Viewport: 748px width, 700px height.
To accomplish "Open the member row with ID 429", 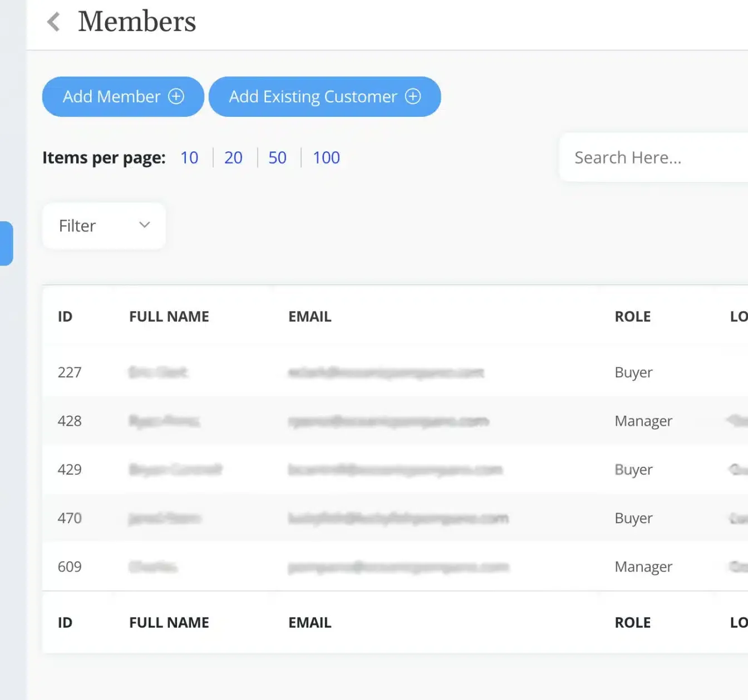I will (70, 470).
